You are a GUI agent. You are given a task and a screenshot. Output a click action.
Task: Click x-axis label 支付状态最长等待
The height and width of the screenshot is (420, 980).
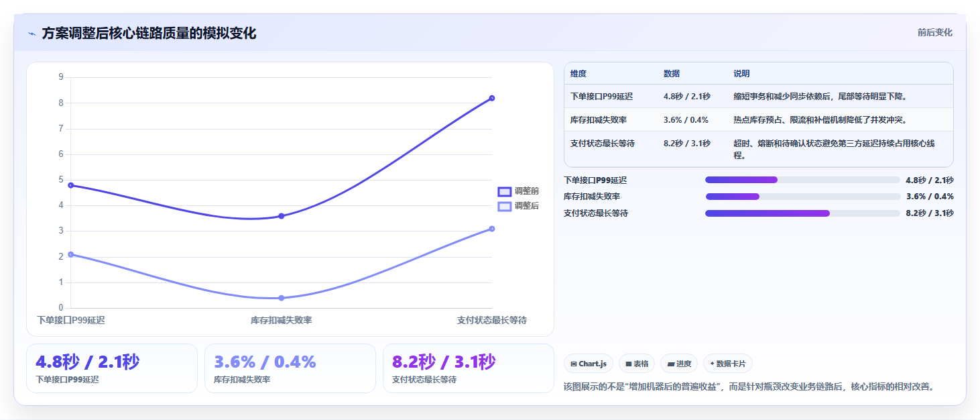point(492,321)
